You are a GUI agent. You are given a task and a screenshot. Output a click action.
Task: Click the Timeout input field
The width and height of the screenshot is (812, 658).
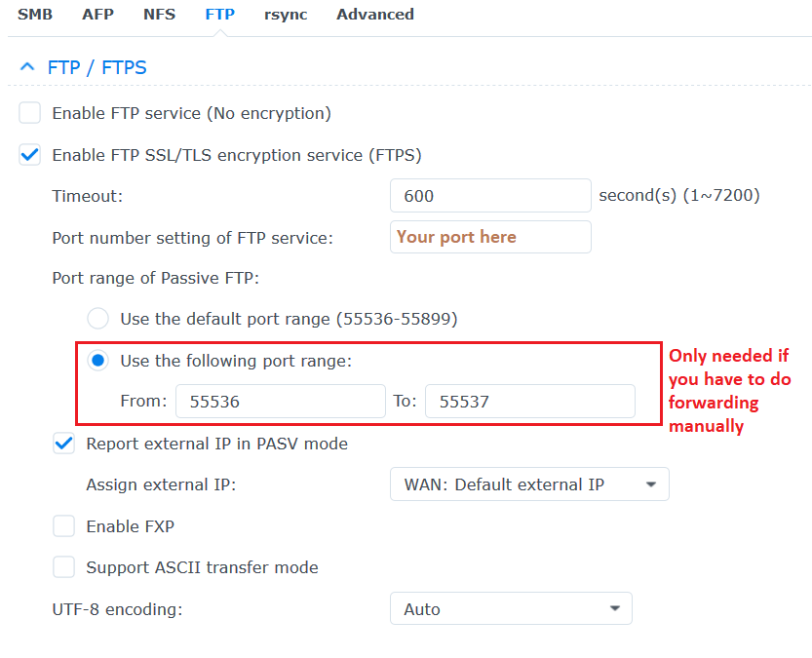point(490,196)
